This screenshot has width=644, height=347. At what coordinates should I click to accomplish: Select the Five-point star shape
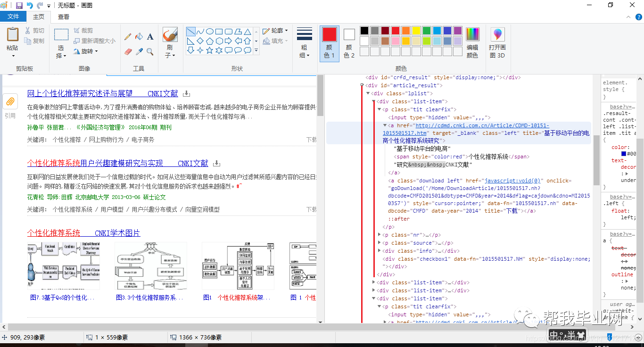point(210,50)
